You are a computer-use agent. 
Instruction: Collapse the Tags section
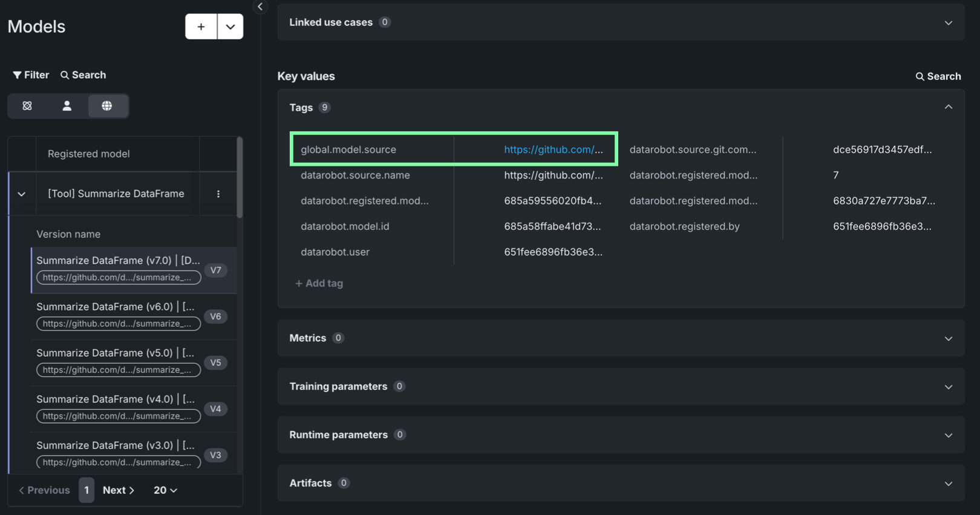click(948, 107)
